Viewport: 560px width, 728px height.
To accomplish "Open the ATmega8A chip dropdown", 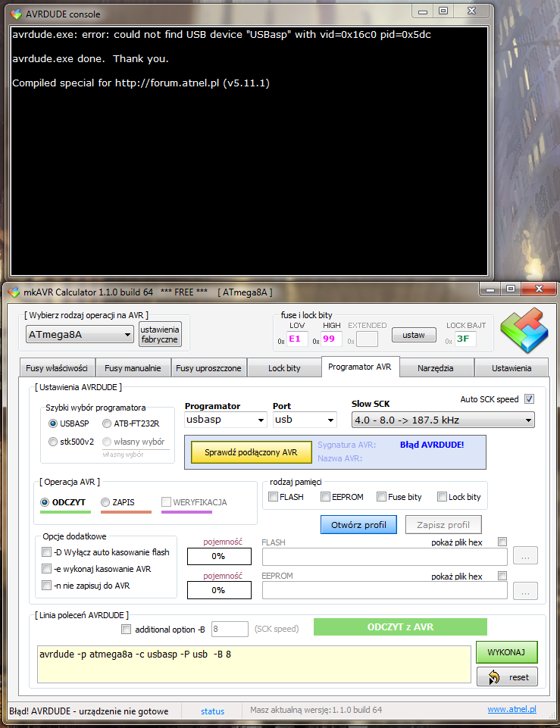I will (x=80, y=334).
